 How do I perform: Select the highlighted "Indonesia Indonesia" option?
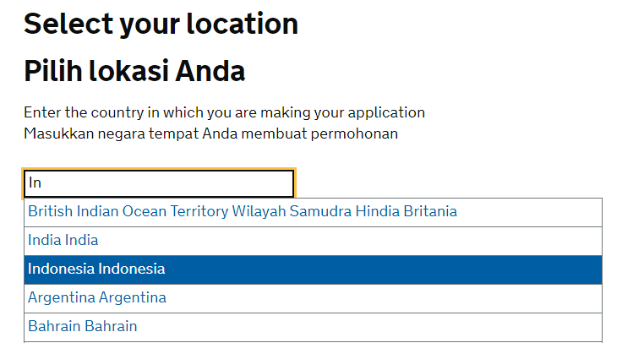click(x=96, y=269)
